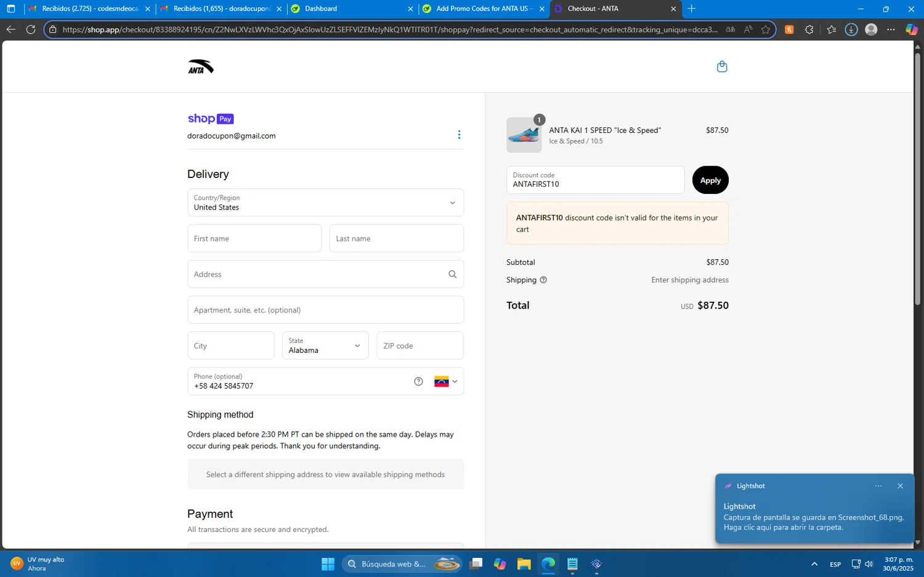The height and width of the screenshot is (577, 924).
Task: Open the notepad app in taskbar
Action: (572, 564)
